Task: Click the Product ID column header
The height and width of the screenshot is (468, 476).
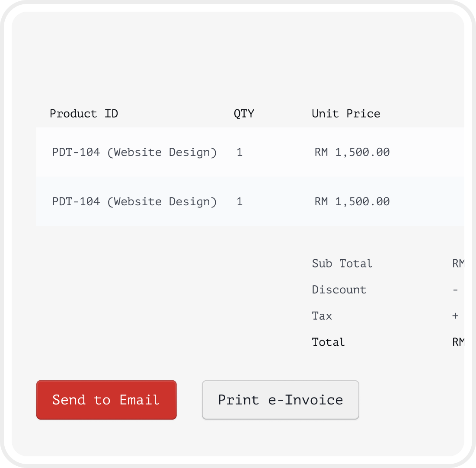Action: pos(84,114)
